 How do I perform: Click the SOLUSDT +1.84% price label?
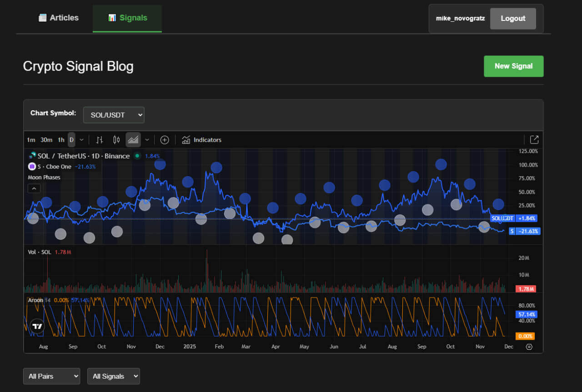coord(514,218)
